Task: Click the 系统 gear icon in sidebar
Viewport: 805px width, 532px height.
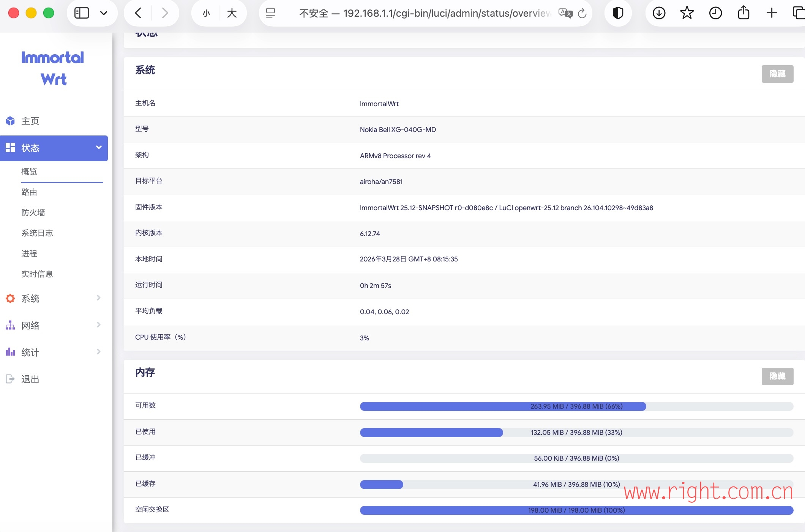Action: (10, 299)
